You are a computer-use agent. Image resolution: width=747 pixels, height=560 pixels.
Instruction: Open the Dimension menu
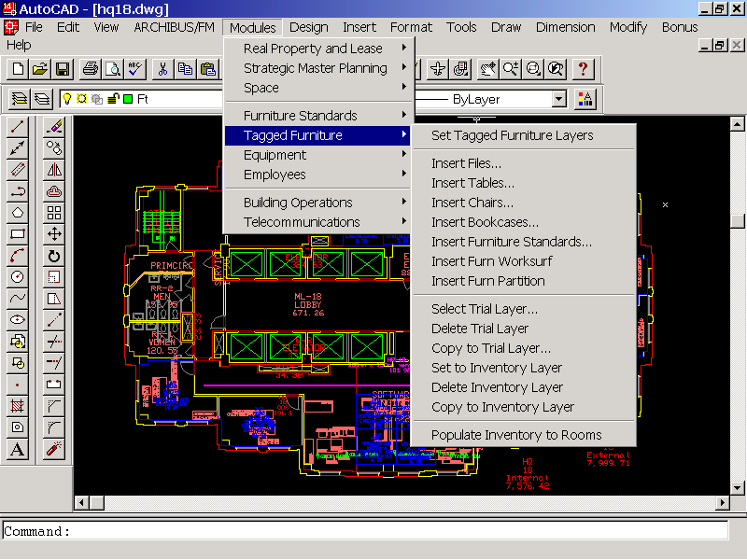click(x=566, y=27)
